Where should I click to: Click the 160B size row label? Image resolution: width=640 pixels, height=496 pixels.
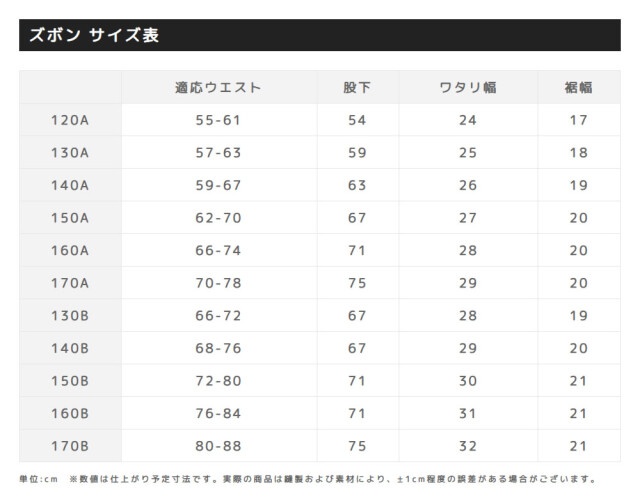click(70, 413)
